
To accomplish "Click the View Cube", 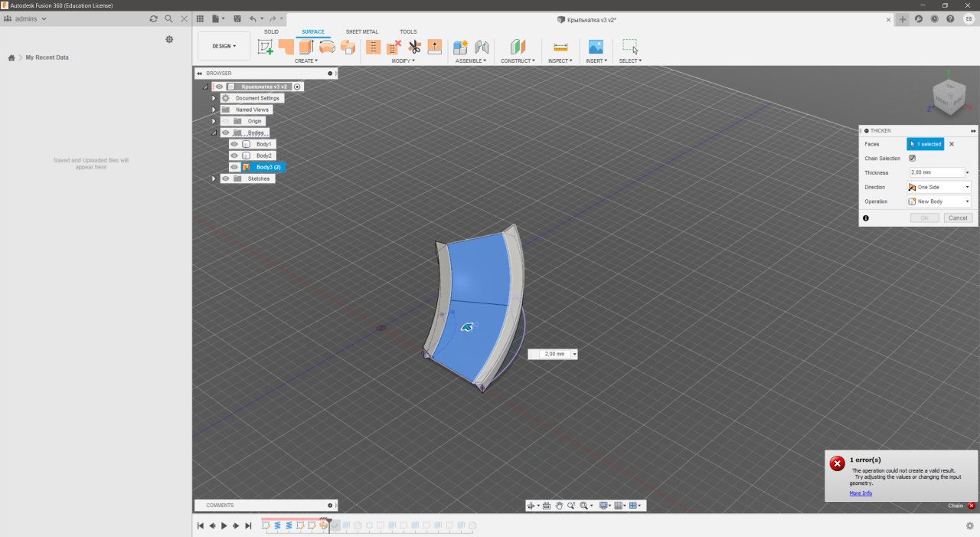I will [948, 97].
